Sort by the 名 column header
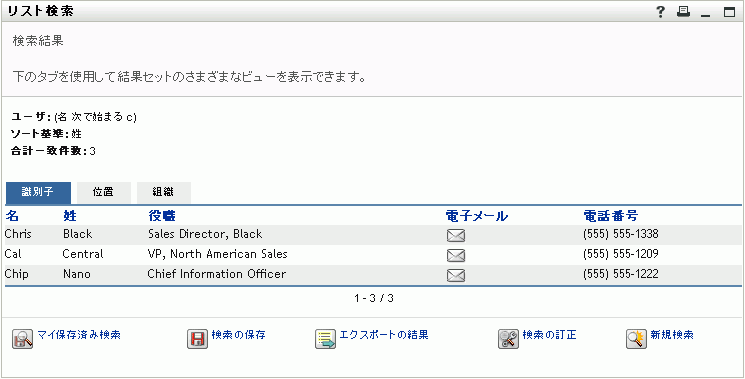Screen dimensions: 745x379 pyautogui.click(x=12, y=216)
